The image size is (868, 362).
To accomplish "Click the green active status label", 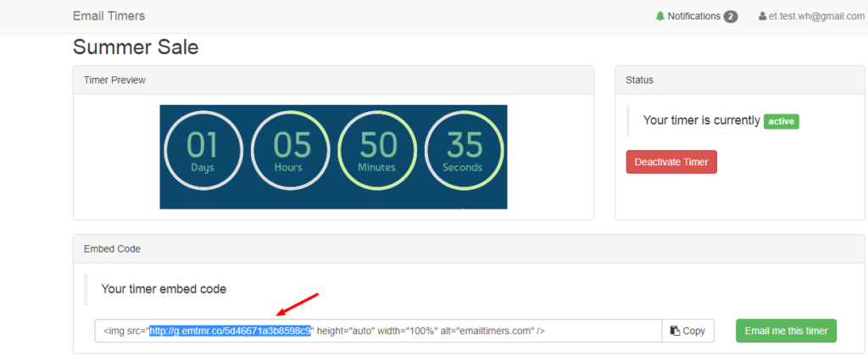I will (x=781, y=121).
